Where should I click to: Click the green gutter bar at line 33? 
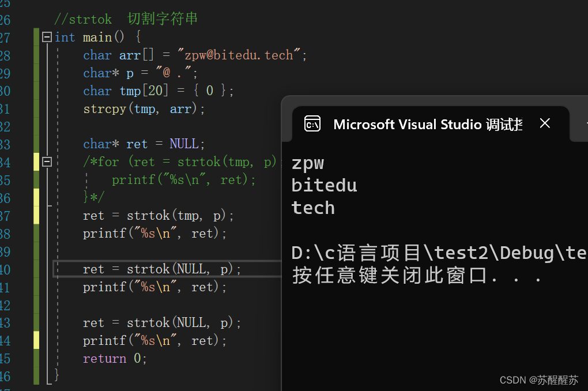click(36, 144)
